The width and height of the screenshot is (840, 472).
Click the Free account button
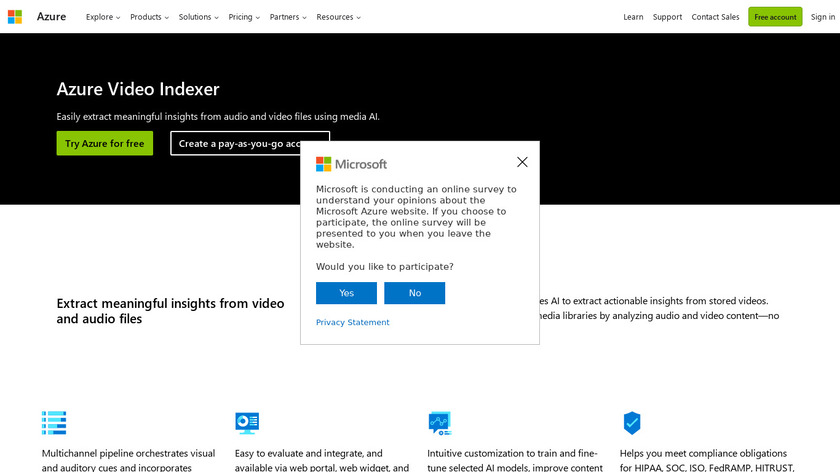pyautogui.click(x=775, y=17)
